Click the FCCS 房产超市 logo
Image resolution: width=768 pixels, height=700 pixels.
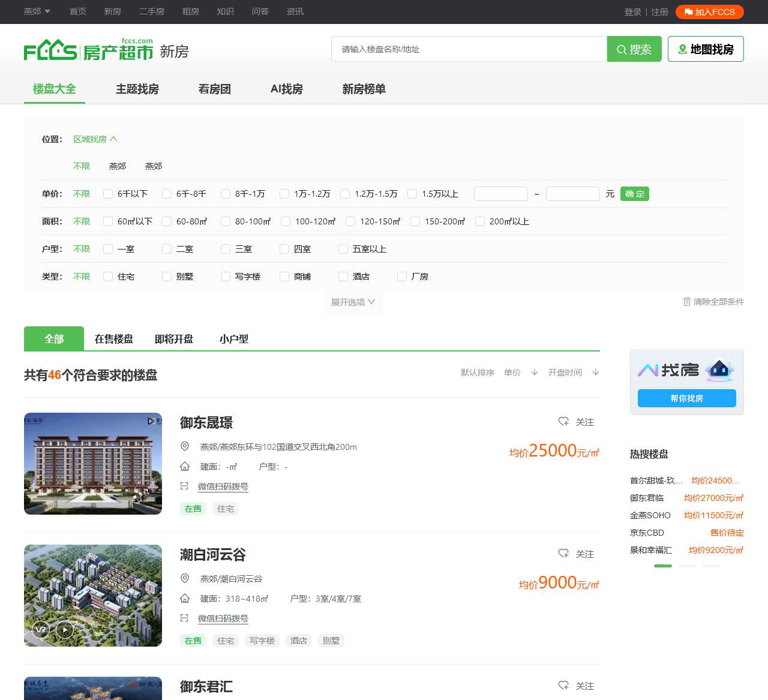point(88,50)
